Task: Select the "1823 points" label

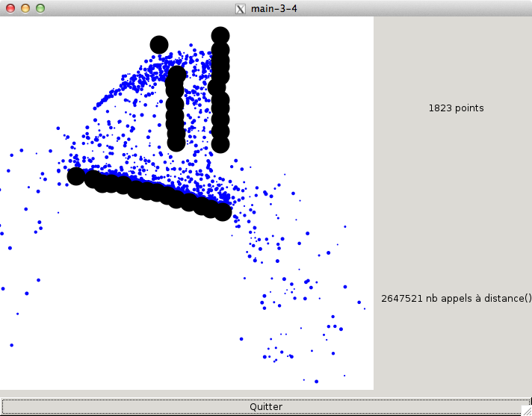Action: pos(456,108)
